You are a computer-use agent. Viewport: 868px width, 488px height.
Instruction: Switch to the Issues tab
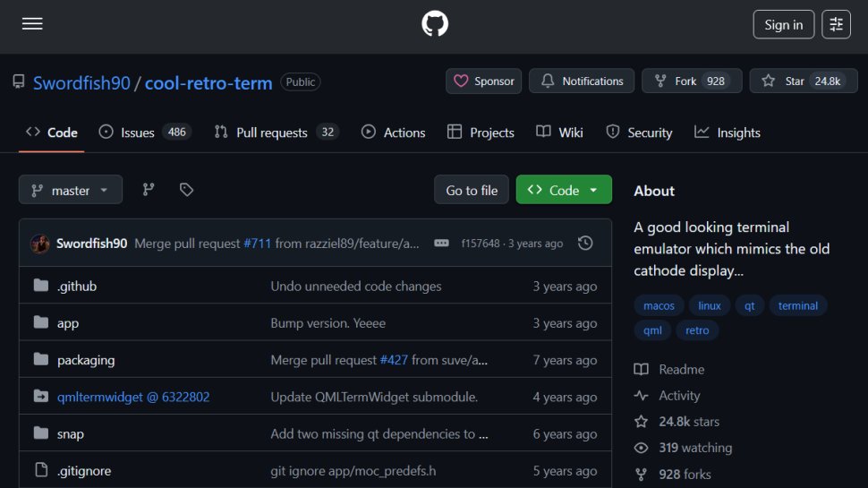tap(145, 133)
